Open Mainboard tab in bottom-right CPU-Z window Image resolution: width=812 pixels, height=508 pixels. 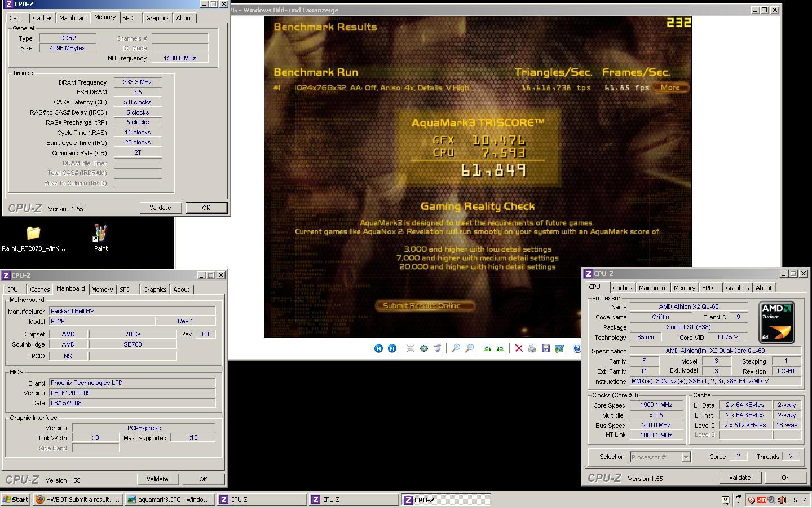point(653,288)
